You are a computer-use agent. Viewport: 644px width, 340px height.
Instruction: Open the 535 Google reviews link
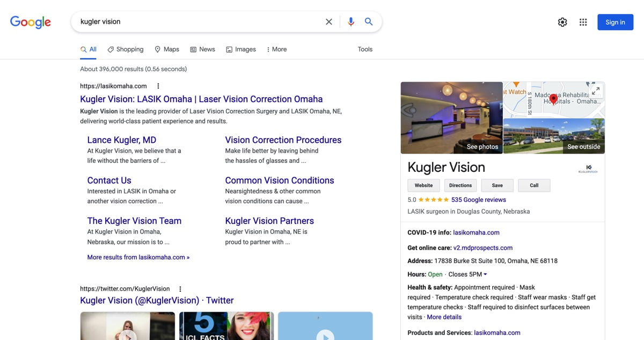pyautogui.click(x=479, y=200)
